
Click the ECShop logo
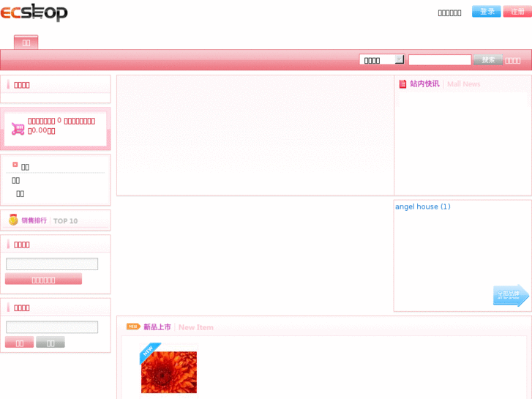point(34,12)
